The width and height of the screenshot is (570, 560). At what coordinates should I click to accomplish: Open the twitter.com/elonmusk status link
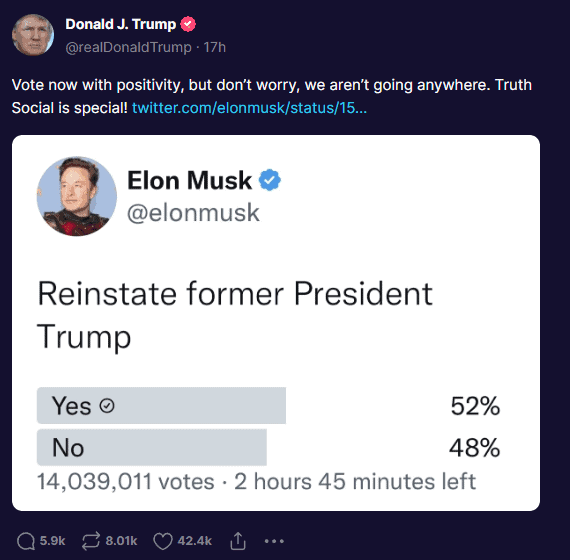coord(249,108)
